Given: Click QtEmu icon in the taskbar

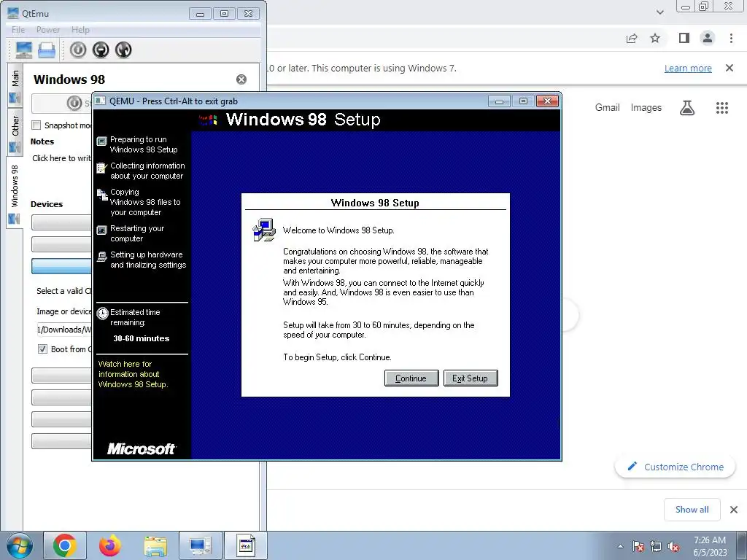Looking at the screenshot, I should 200,545.
